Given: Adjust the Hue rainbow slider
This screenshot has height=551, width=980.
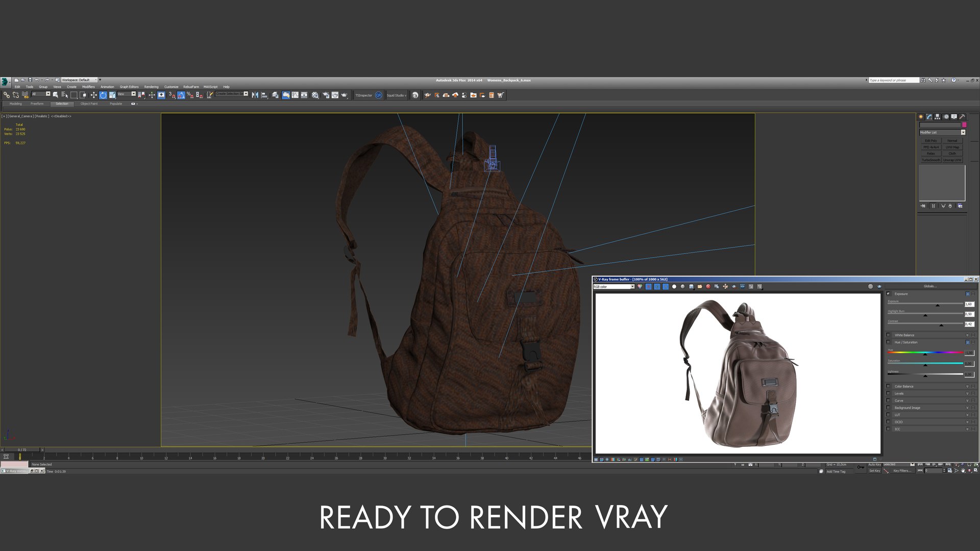Looking at the screenshot, I should tap(925, 353).
